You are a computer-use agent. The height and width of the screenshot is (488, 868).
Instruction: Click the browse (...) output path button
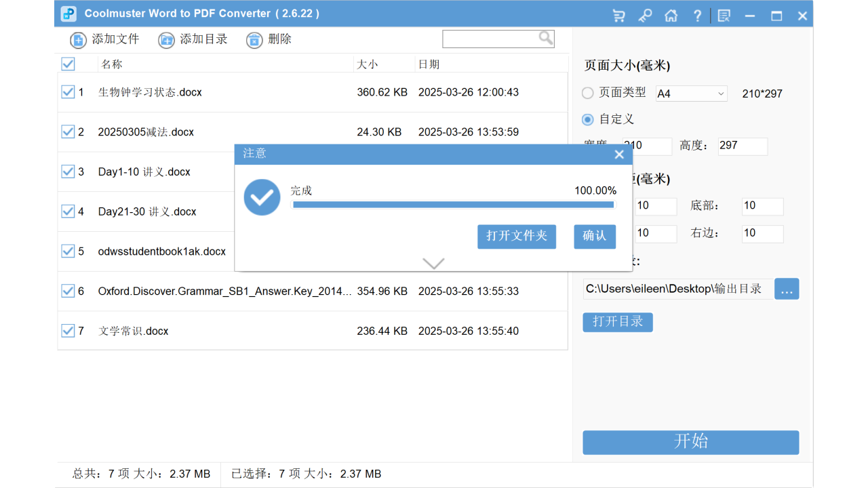[x=787, y=289]
